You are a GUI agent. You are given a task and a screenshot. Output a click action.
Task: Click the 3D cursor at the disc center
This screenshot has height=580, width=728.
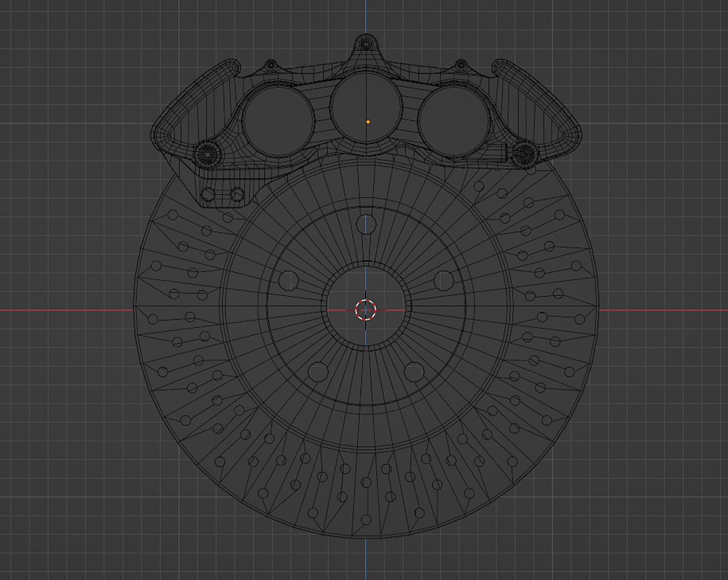[x=365, y=310]
